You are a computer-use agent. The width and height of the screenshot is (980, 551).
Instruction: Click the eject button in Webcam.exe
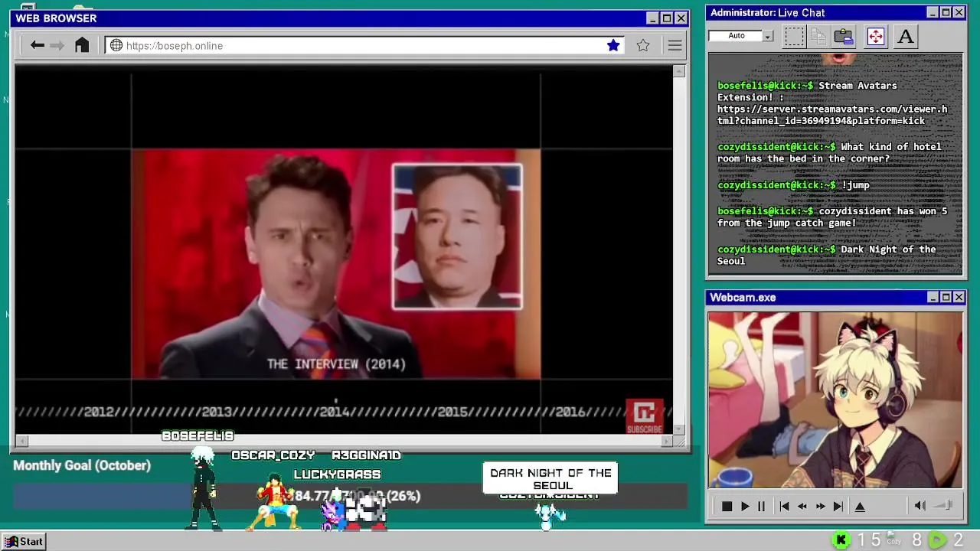(860, 506)
